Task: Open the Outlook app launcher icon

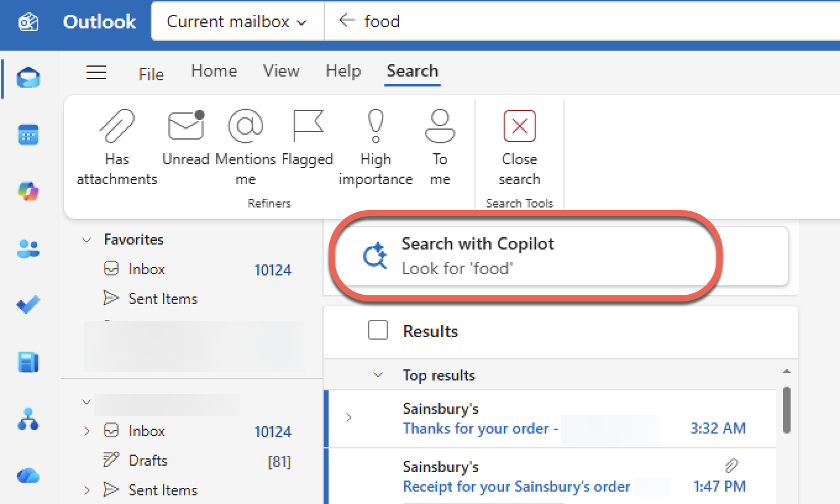Action: click(28, 22)
